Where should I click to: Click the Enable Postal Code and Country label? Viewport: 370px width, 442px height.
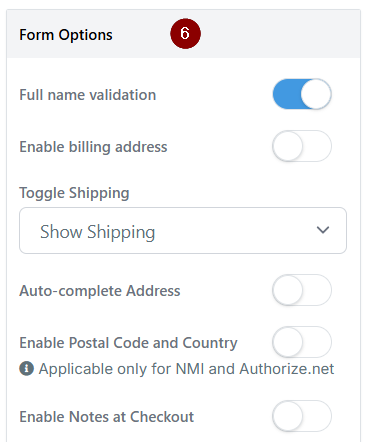tap(128, 343)
